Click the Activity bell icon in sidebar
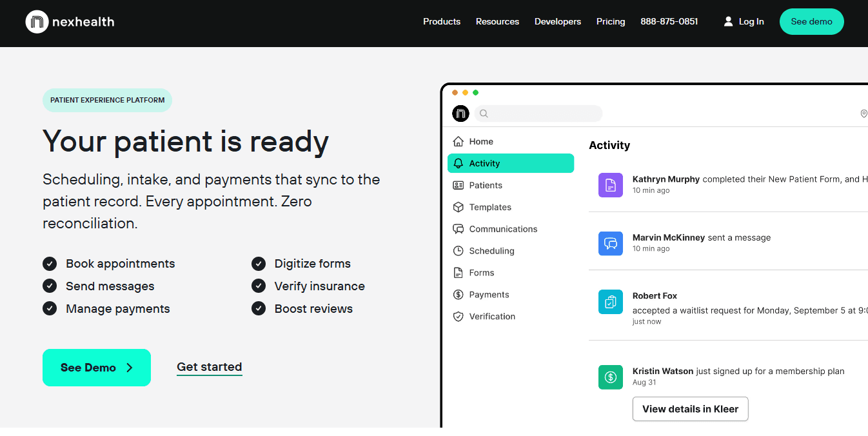Screen dimensions: 868x436 click(458, 163)
